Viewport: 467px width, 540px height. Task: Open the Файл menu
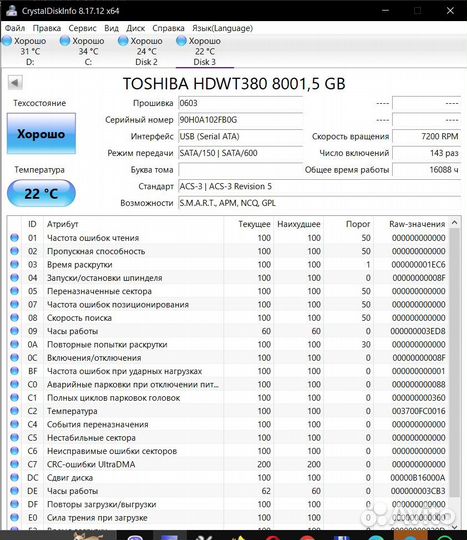click(15, 28)
